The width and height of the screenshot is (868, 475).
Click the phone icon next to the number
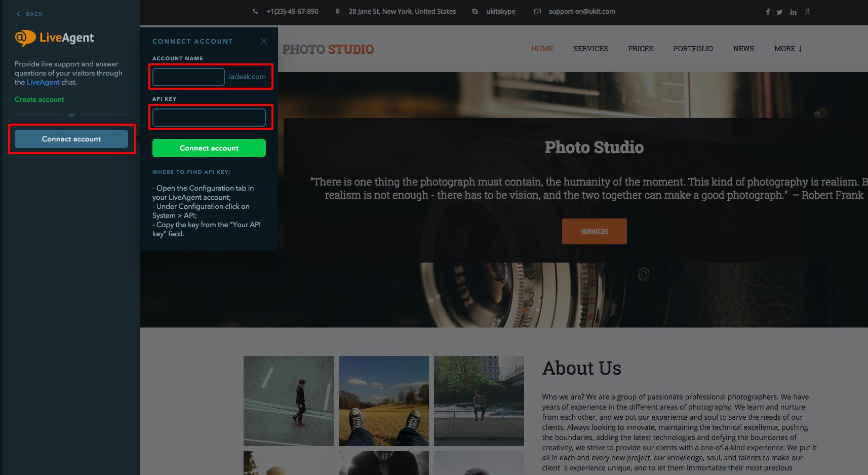click(x=255, y=11)
